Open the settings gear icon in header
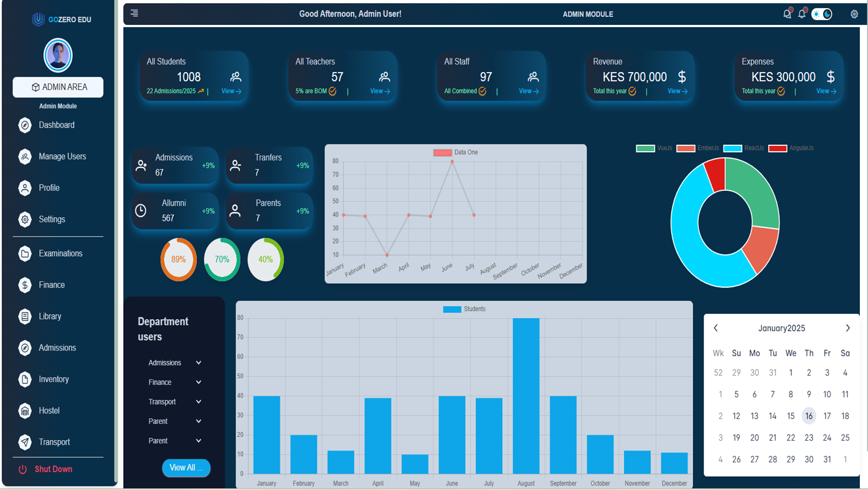Image resolution: width=868 pixels, height=490 pixels. point(854,14)
